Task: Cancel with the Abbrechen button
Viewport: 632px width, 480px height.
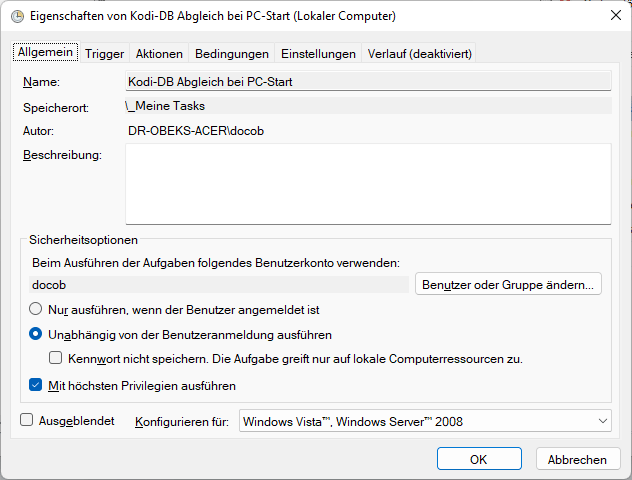Action: pyautogui.click(x=578, y=459)
